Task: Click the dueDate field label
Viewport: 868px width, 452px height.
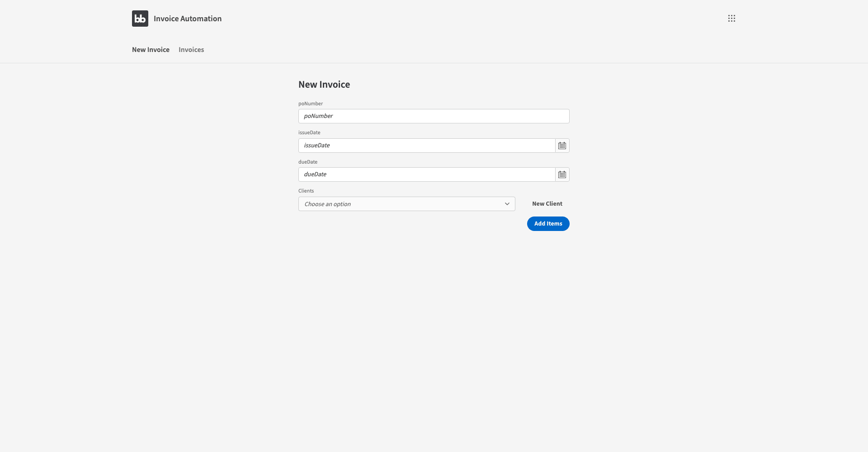Action: (308, 162)
